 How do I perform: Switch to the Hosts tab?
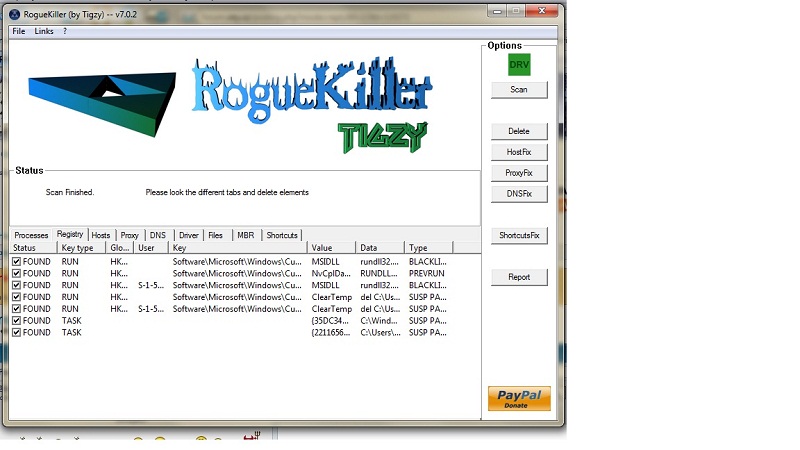[x=101, y=235]
